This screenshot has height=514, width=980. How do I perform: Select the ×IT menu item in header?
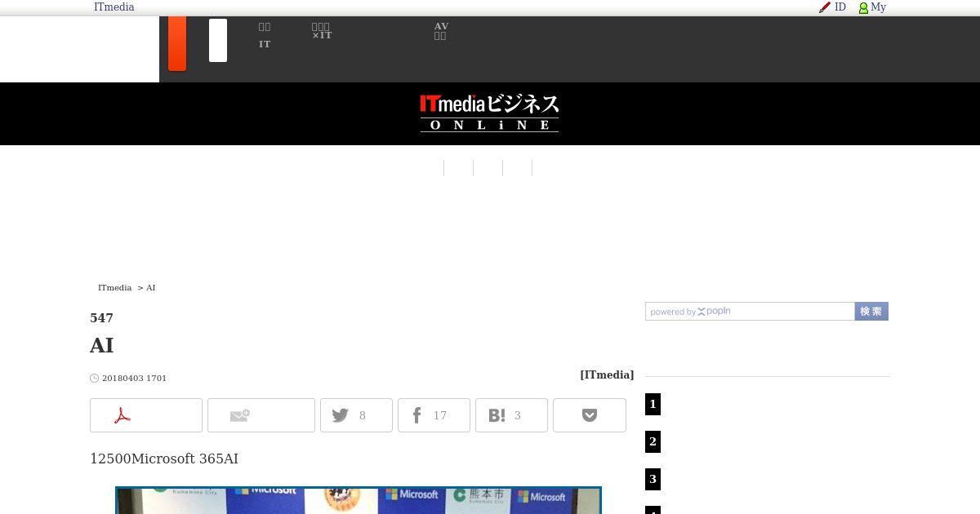(x=322, y=31)
